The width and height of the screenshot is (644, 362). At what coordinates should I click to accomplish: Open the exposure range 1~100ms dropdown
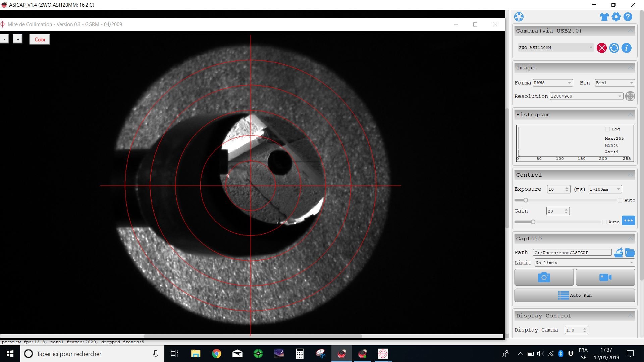605,189
